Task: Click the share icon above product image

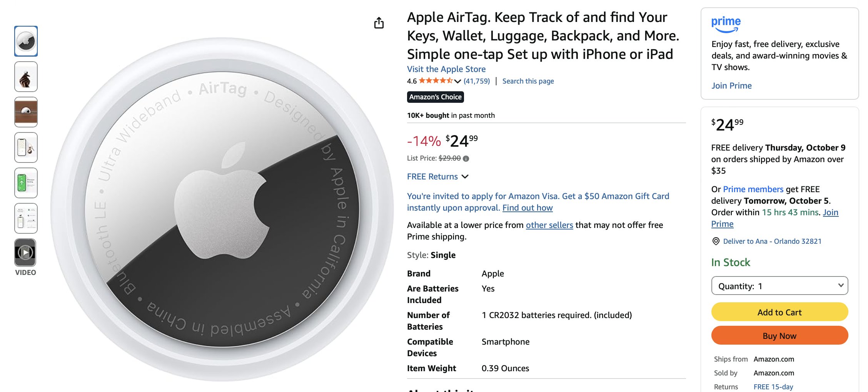Action: (379, 23)
